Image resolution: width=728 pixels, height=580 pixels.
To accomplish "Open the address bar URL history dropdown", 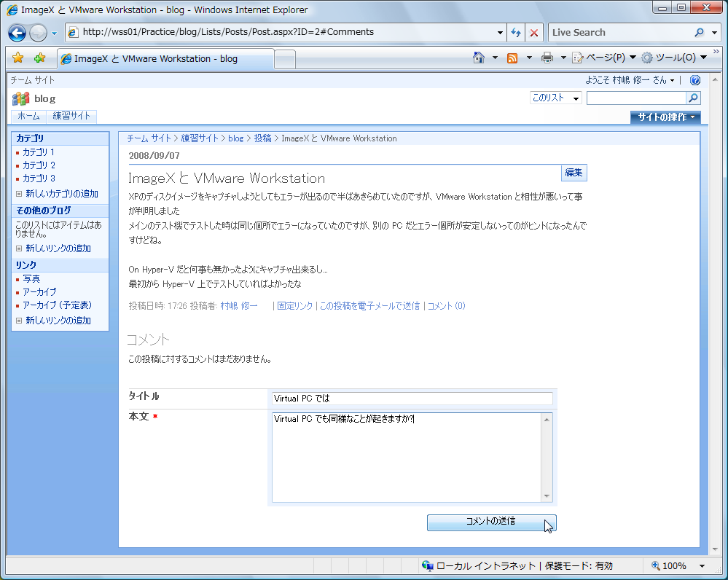I will pos(500,33).
